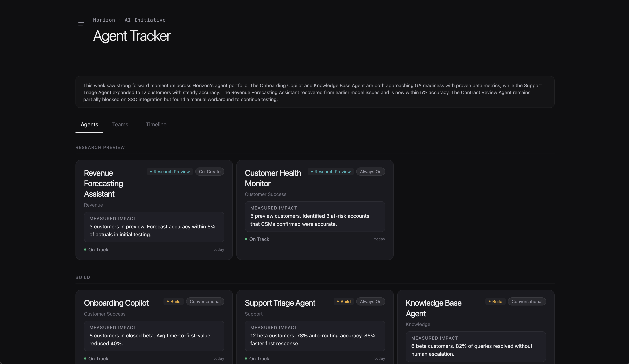The height and width of the screenshot is (364, 629).
Task: Open the Knowledge Base Agent card title
Action: pyautogui.click(x=433, y=308)
